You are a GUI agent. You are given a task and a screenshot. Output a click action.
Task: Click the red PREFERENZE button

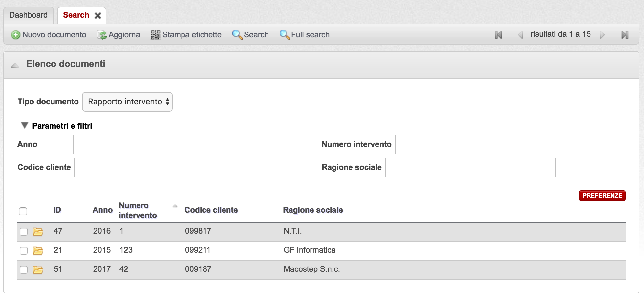[x=602, y=196]
